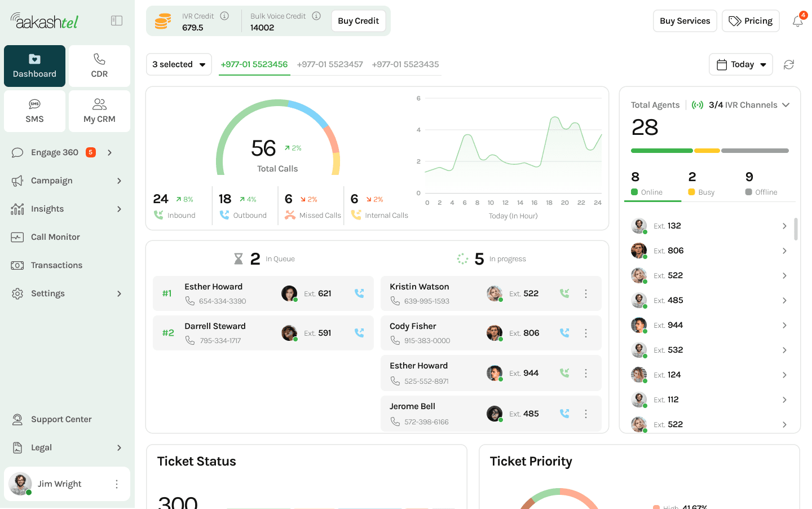The image size is (812, 509).
Task: Click call icon in Cody Fisher row
Action: (564, 333)
